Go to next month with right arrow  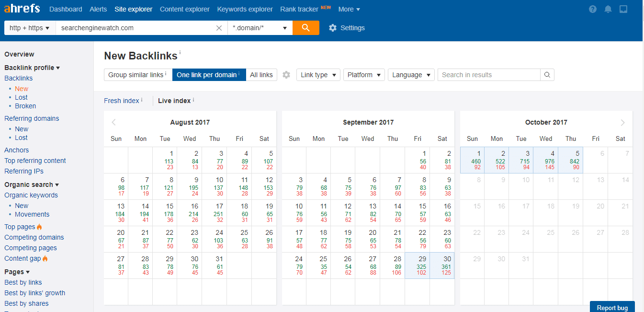[x=622, y=122]
